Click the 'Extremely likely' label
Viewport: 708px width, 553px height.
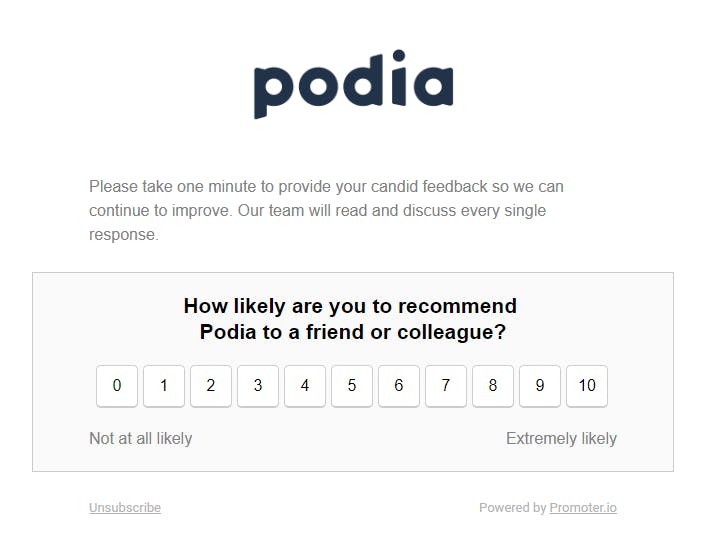coord(561,438)
